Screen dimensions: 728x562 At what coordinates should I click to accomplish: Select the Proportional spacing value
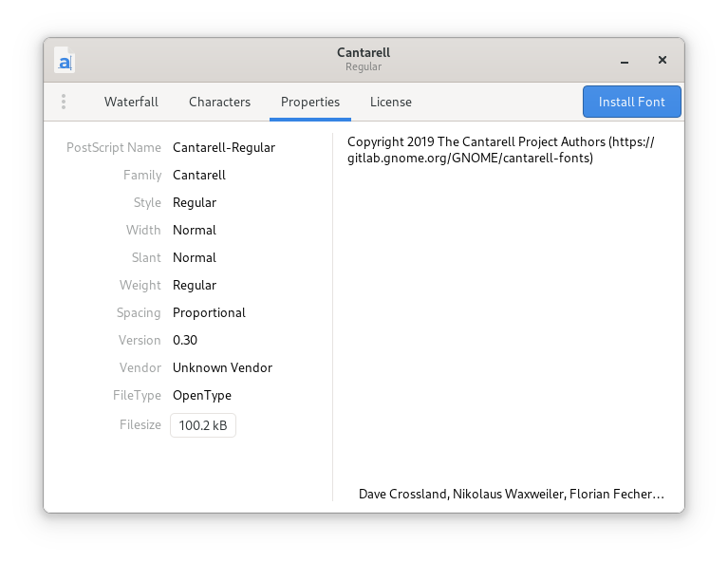click(x=209, y=312)
